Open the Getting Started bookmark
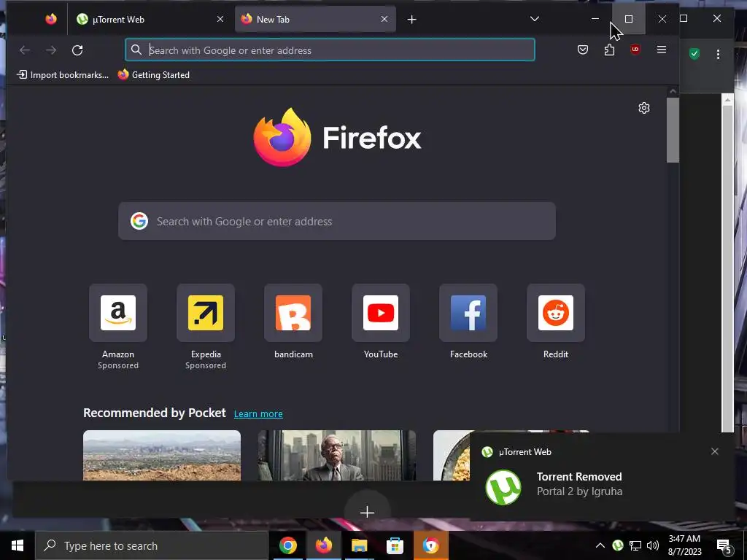 pyautogui.click(x=154, y=75)
